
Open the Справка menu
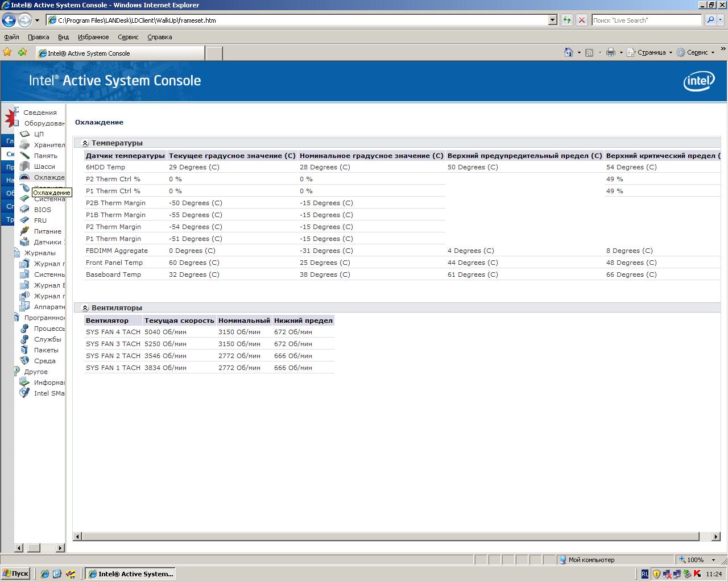[x=159, y=37]
